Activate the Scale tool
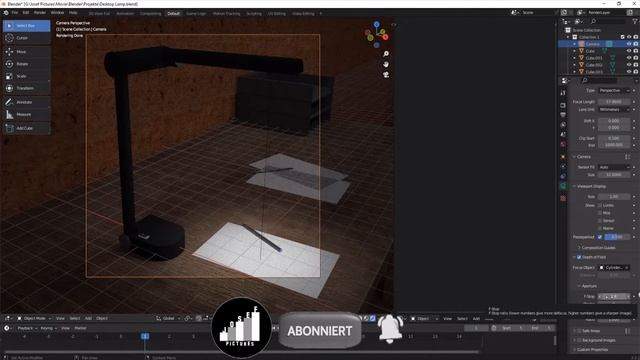The height and width of the screenshot is (360, 640). [27, 76]
